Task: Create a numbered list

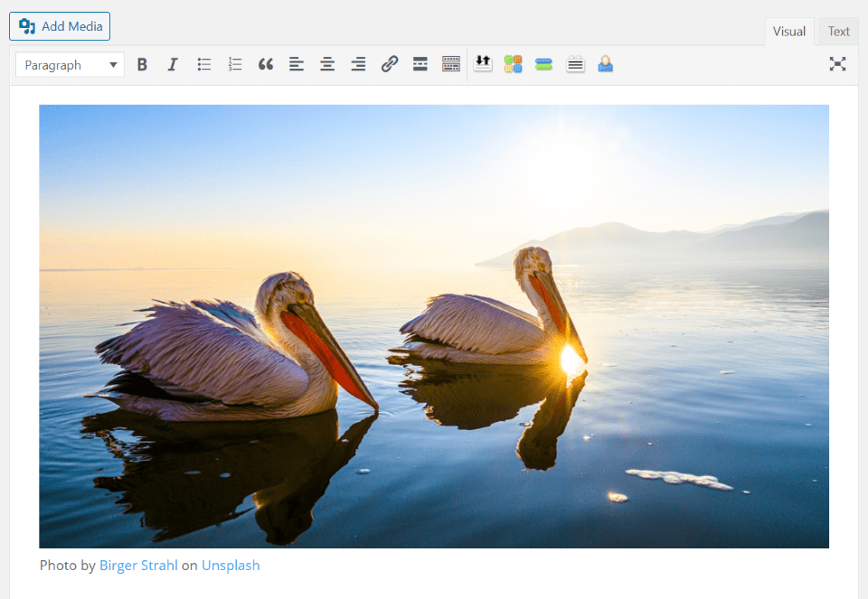Action: pos(235,64)
